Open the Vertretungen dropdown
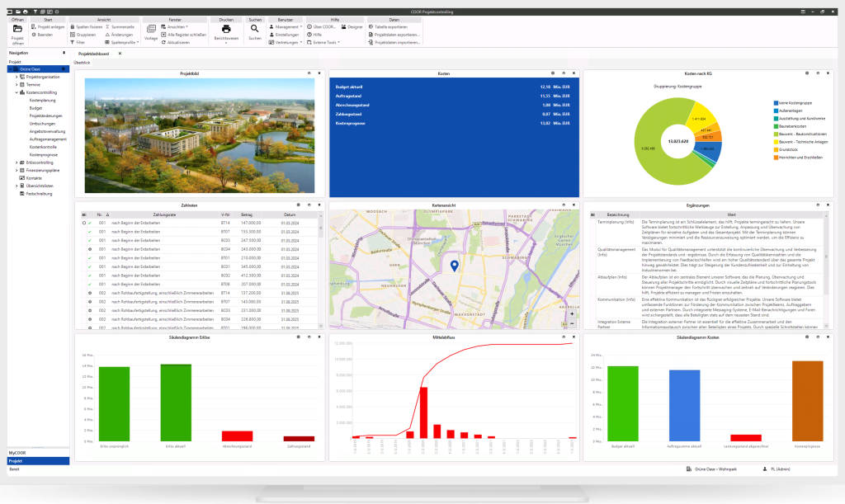This screenshot has height=504, width=845. [286, 42]
